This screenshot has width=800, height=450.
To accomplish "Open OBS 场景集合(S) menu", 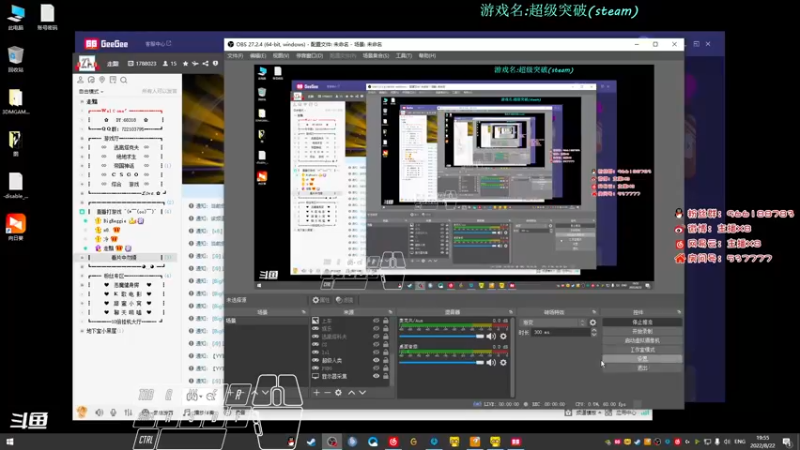I will click(x=376, y=56).
